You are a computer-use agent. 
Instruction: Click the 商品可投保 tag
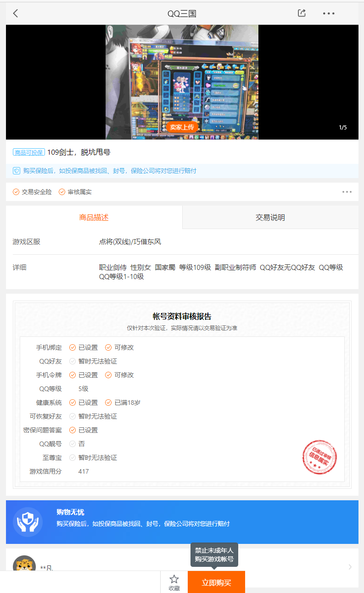click(x=28, y=152)
